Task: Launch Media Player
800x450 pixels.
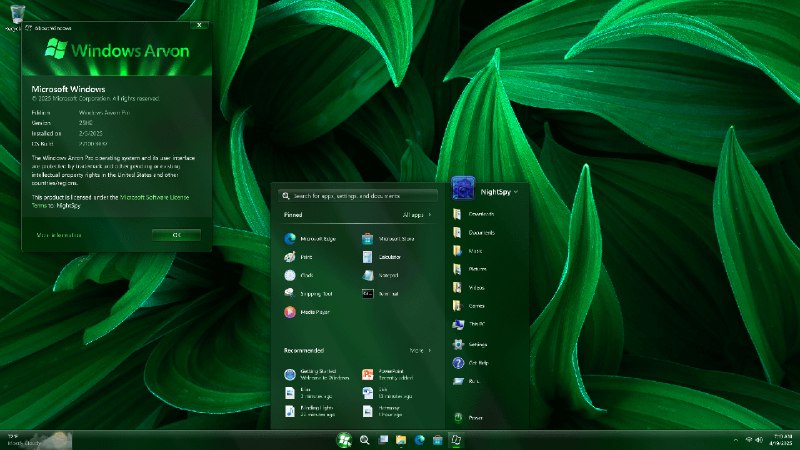Action: 307,312
